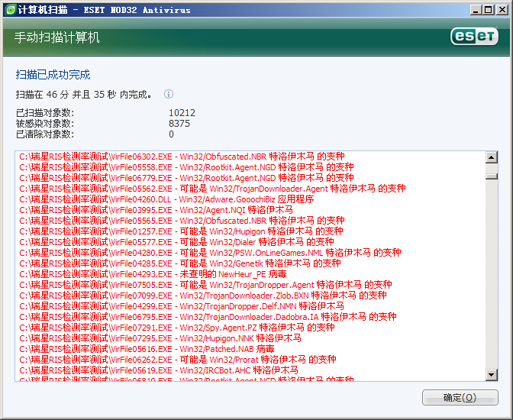Click the scrollbar thumb in the results list
513x420 pixels.
pos(492,176)
